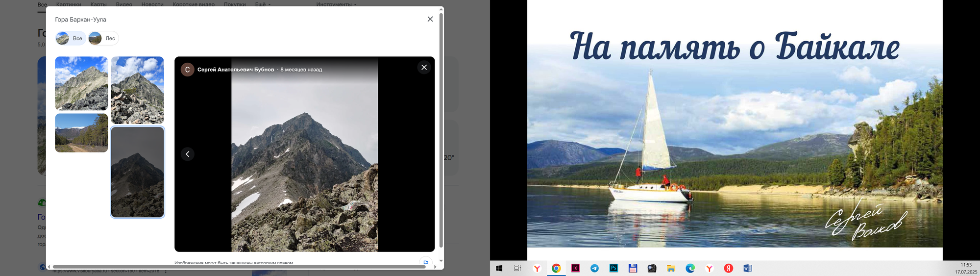Open the Windows Start menu
Image resolution: width=980 pixels, height=276 pixels.
499,268
